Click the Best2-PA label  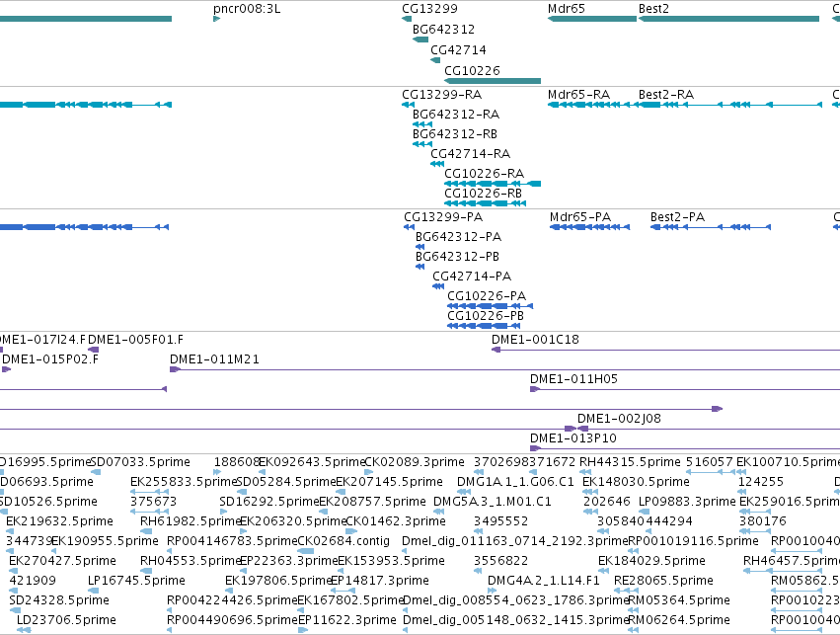pyautogui.click(x=678, y=217)
